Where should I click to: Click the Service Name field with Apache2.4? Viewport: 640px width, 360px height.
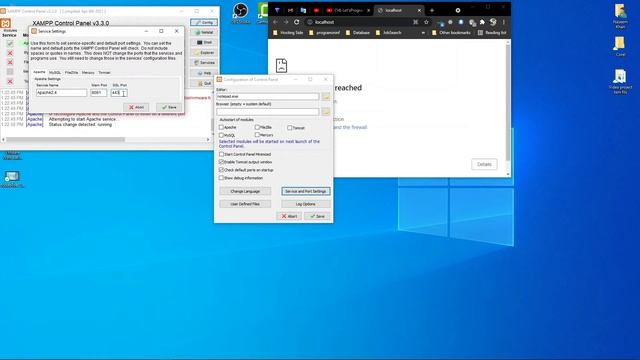(x=61, y=93)
